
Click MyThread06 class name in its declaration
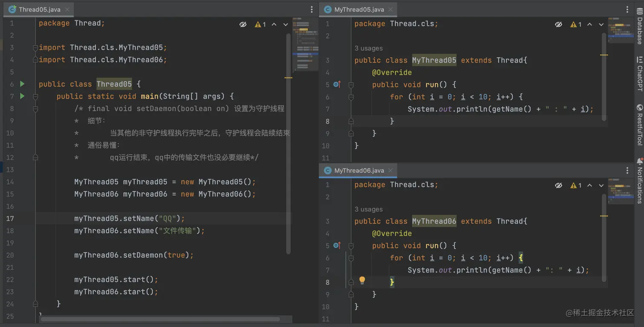434,221
